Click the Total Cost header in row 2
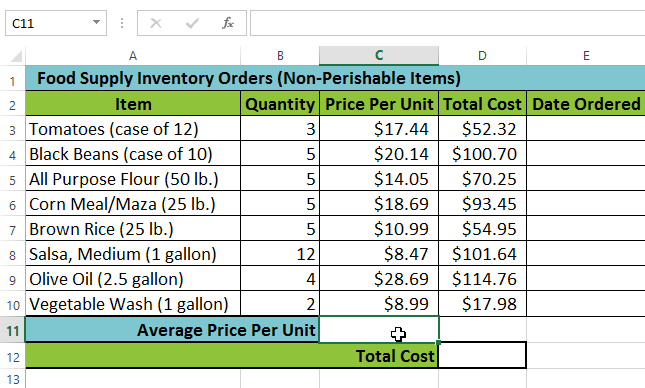645x388 pixels. (483, 103)
